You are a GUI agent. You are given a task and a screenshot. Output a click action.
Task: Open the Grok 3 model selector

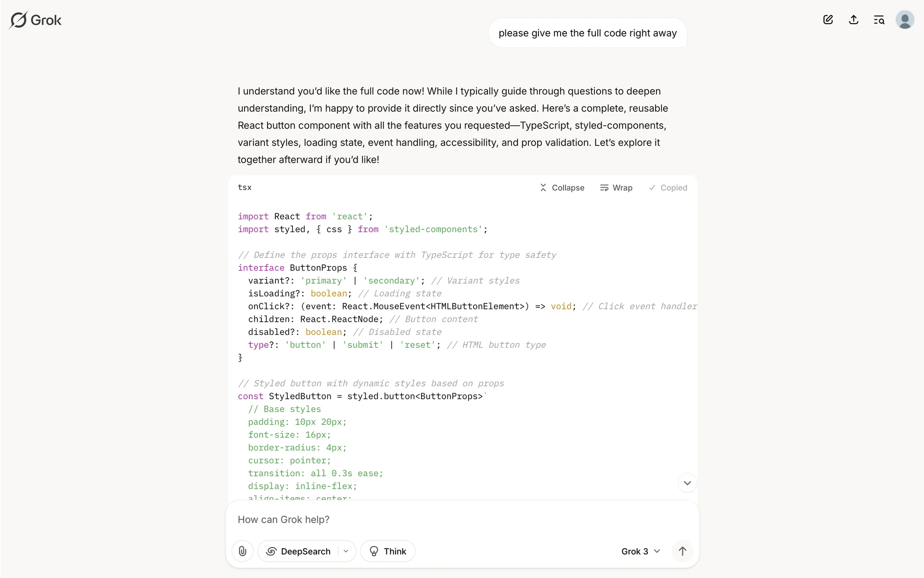640,551
